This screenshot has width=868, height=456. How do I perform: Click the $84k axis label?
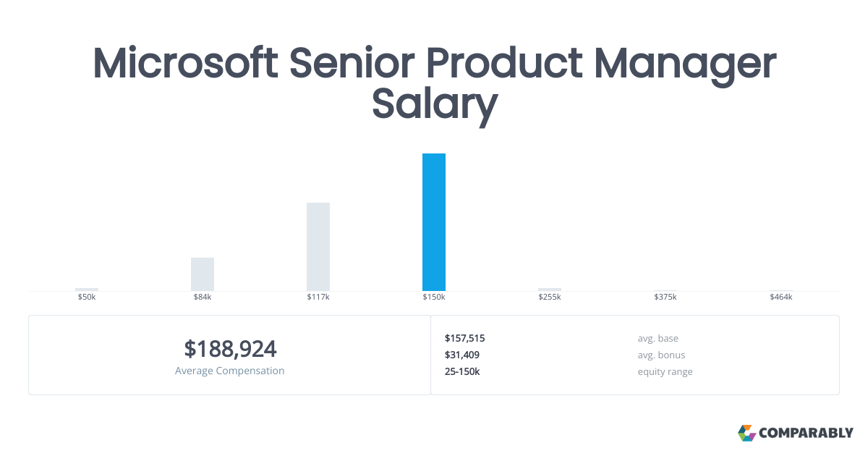click(x=203, y=297)
